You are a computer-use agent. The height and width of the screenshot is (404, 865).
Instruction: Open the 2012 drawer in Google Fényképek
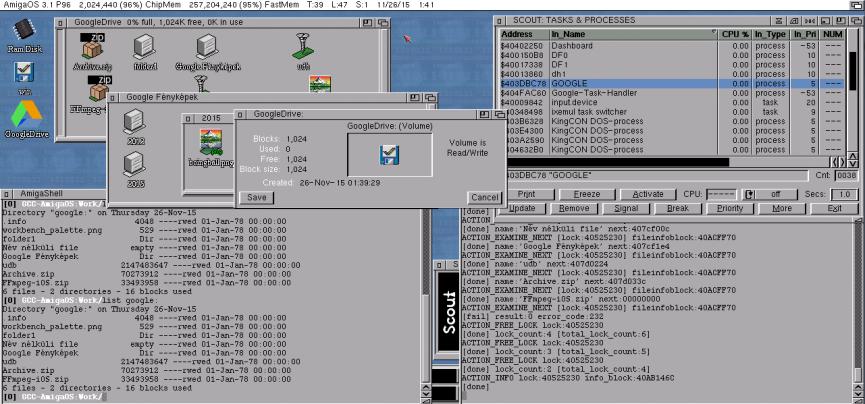(x=133, y=125)
